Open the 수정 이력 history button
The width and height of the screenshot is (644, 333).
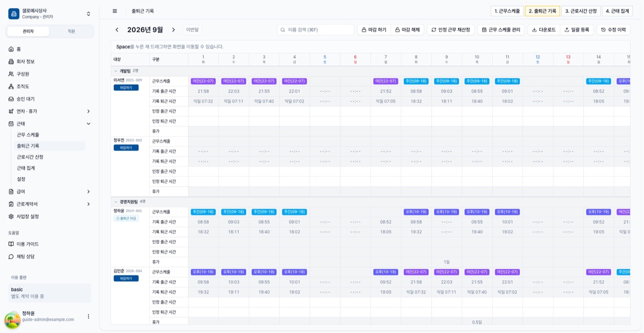coord(613,29)
